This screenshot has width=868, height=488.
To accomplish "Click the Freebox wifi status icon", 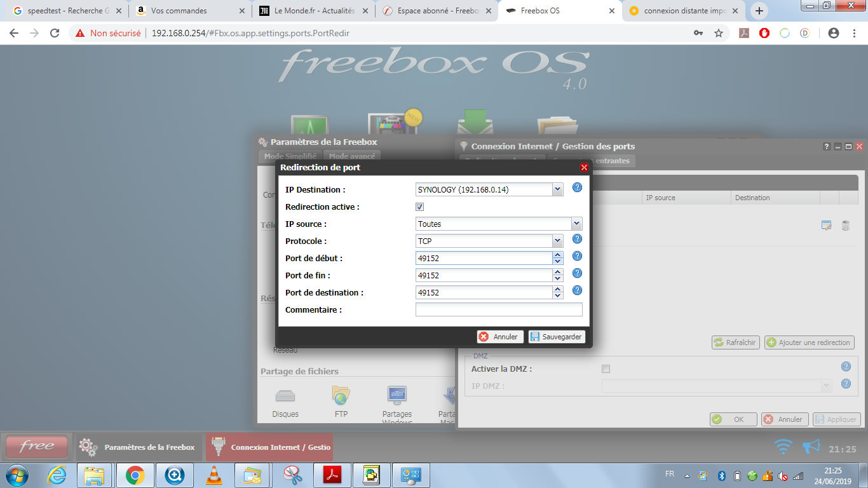I will pos(783,447).
